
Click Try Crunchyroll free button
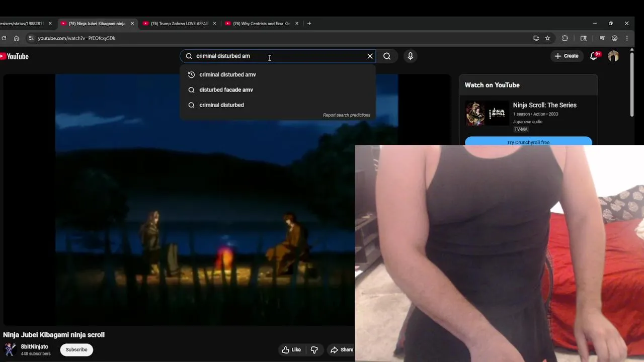tap(528, 142)
